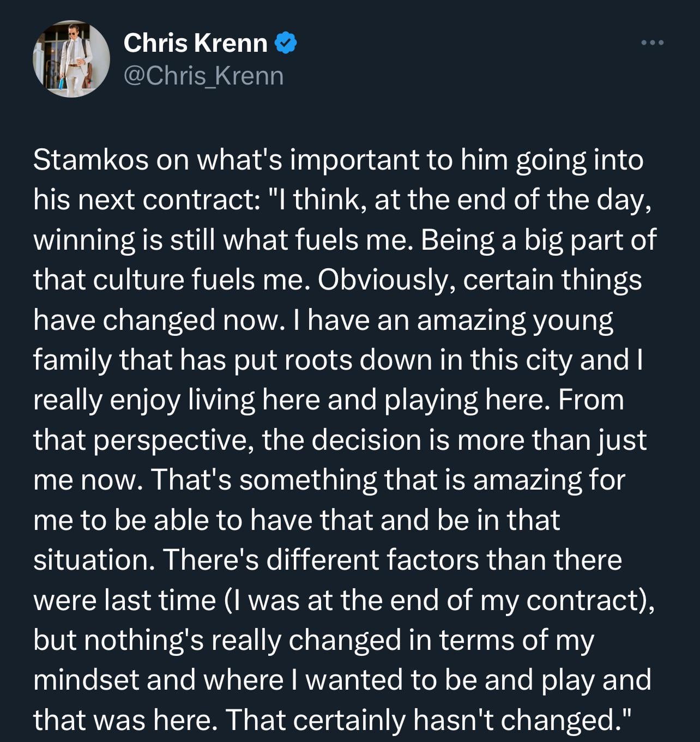The image size is (700, 742).
Task: Click the word "Stamkos" in the tweet
Action: (x=91, y=160)
